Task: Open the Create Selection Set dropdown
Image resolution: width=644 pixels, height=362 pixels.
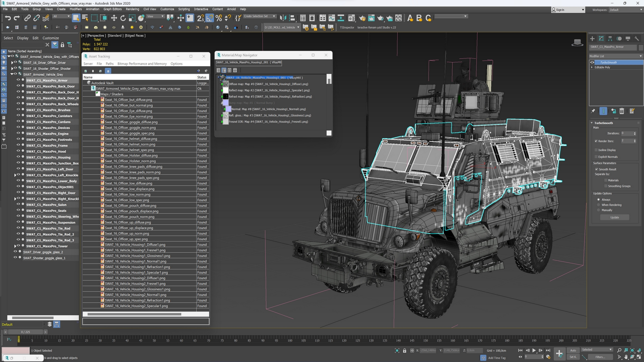Action: pos(259,16)
